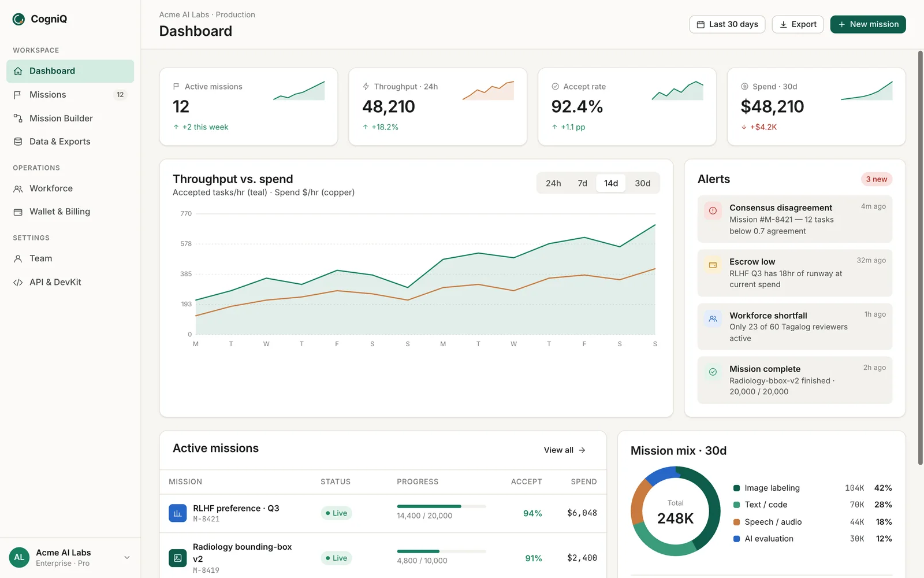Click the Export button
The width and height of the screenshot is (924, 578).
pyautogui.click(x=798, y=24)
